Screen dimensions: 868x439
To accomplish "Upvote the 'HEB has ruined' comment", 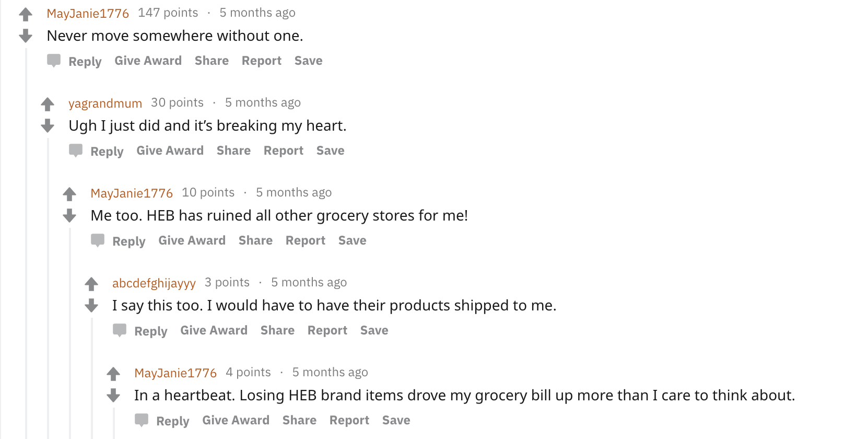I will (x=69, y=194).
